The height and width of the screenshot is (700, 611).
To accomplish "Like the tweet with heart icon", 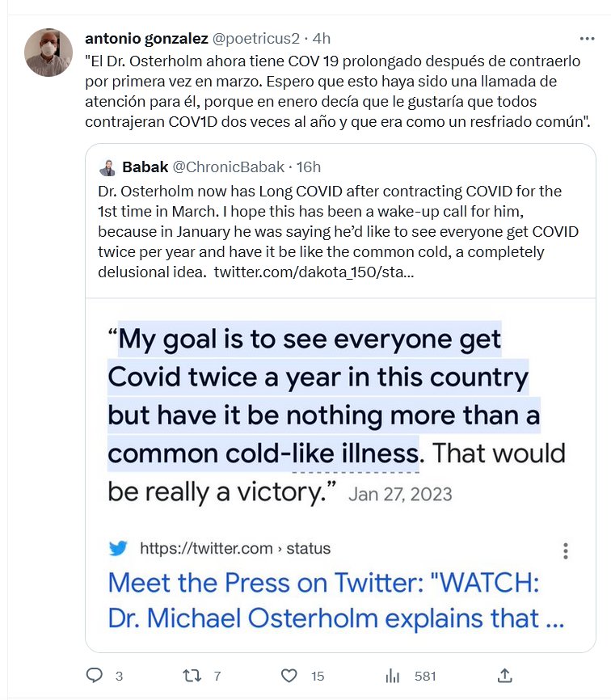I will pos(289,675).
